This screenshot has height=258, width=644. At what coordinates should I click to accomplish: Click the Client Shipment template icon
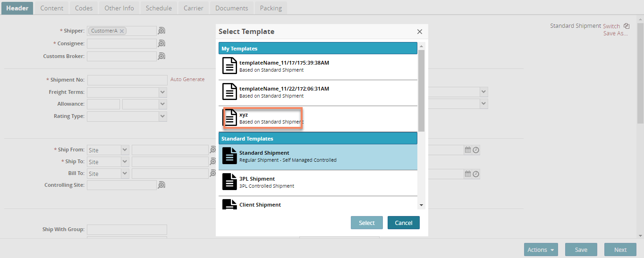(229, 204)
